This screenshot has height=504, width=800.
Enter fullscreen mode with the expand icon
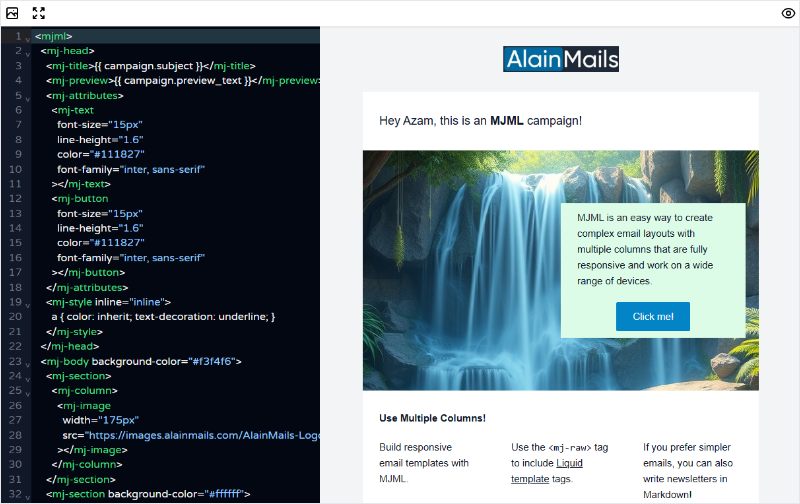tap(39, 13)
